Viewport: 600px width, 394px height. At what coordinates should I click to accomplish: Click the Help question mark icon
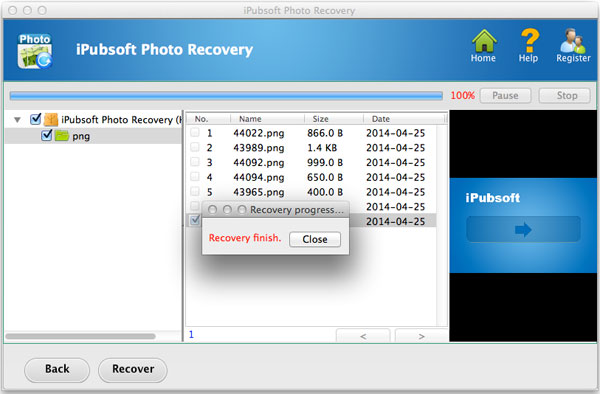pyautogui.click(x=530, y=40)
